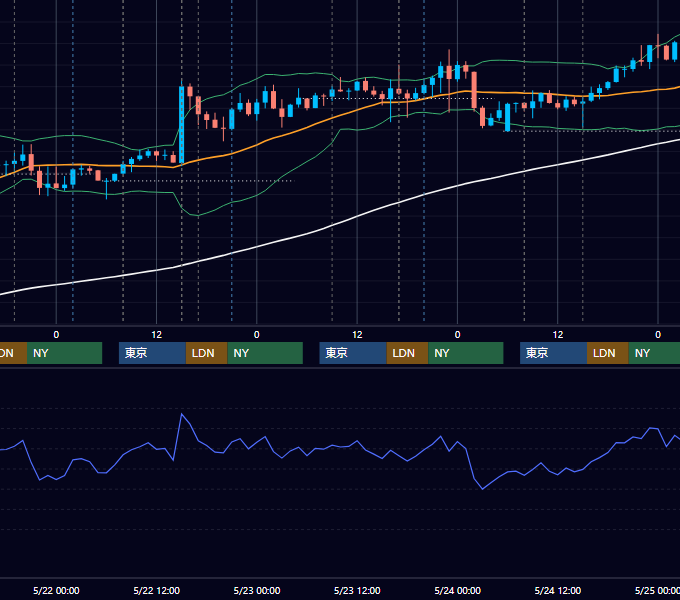
Task: Click the hour label 12 above 5/23 12:00
Action: pos(357,335)
